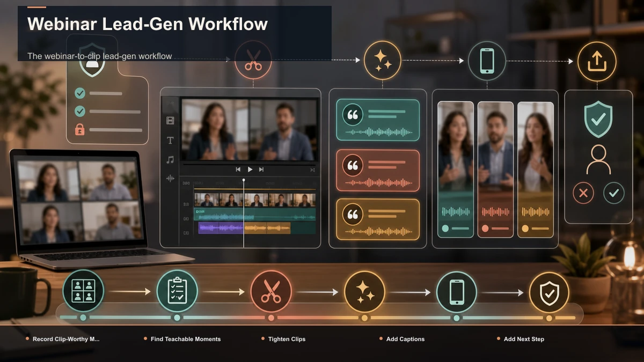
Task: Click the upload share icon at top right
Action: click(x=596, y=61)
